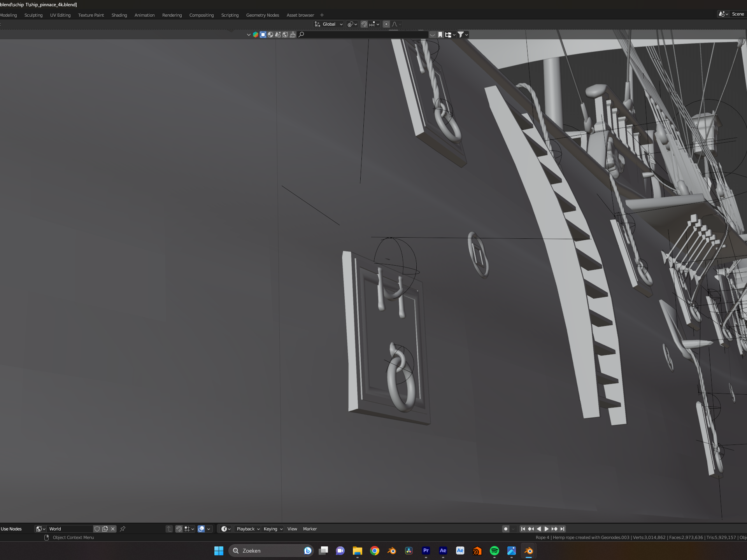747x560 pixels.
Task: Click the World fake user shield icon
Action: (x=97, y=529)
